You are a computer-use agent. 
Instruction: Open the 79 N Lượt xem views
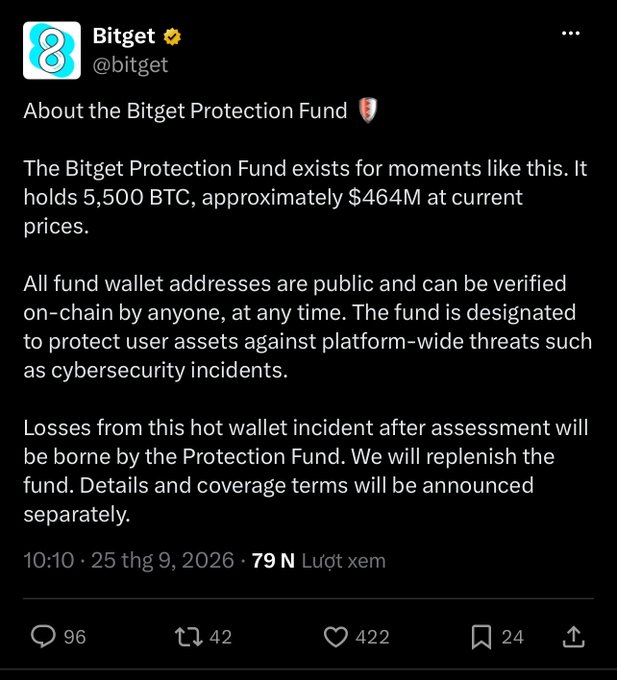coord(319,561)
